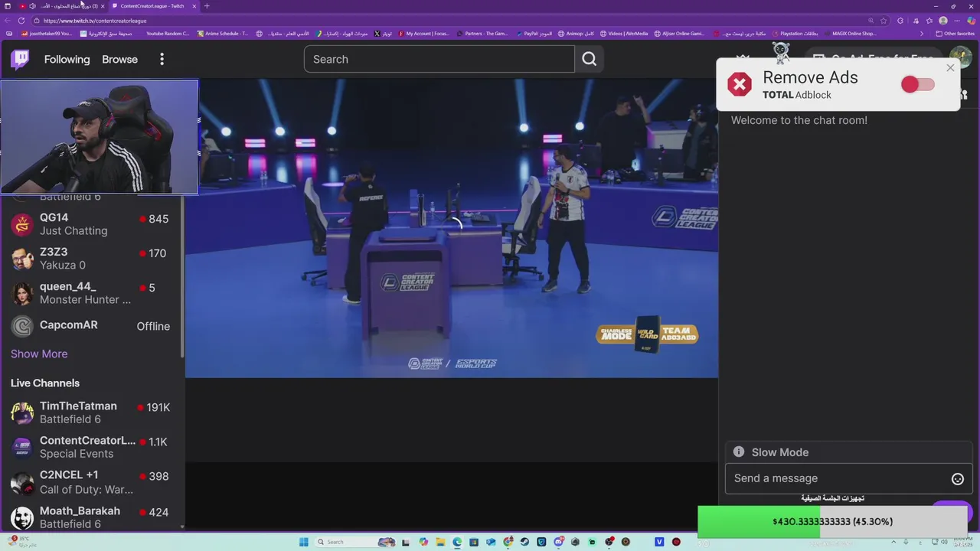Click the Slow Mode info icon
This screenshot has width=980, height=551.
tap(739, 452)
